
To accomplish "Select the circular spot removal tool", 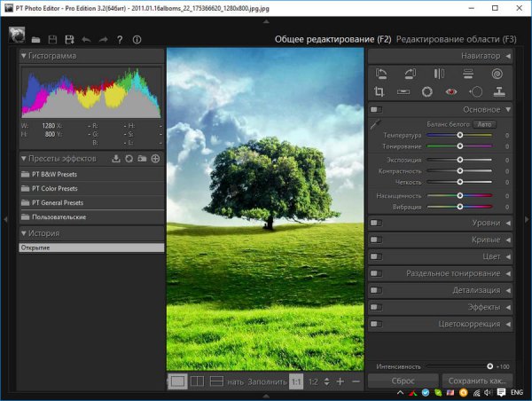I will (x=427, y=91).
